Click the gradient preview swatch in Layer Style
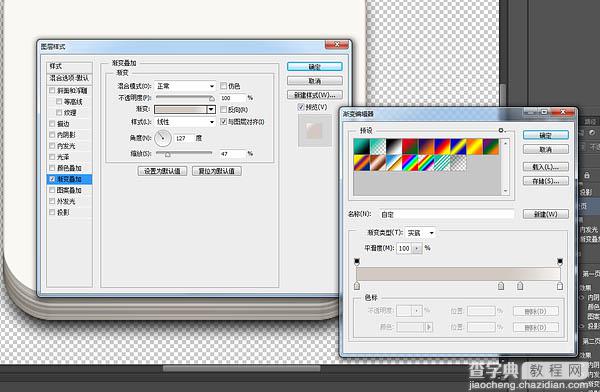This screenshot has height=392, width=600. (x=181, y=109)
